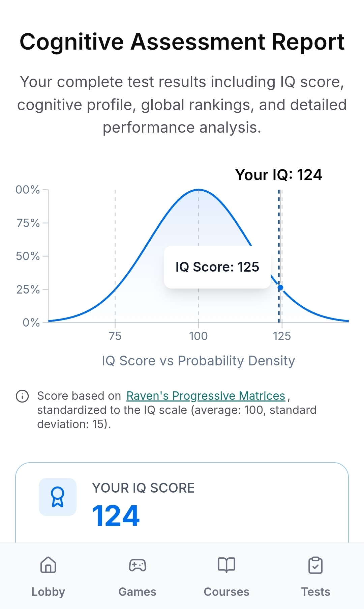Open Raven's Progressive Matrices link

206,396
